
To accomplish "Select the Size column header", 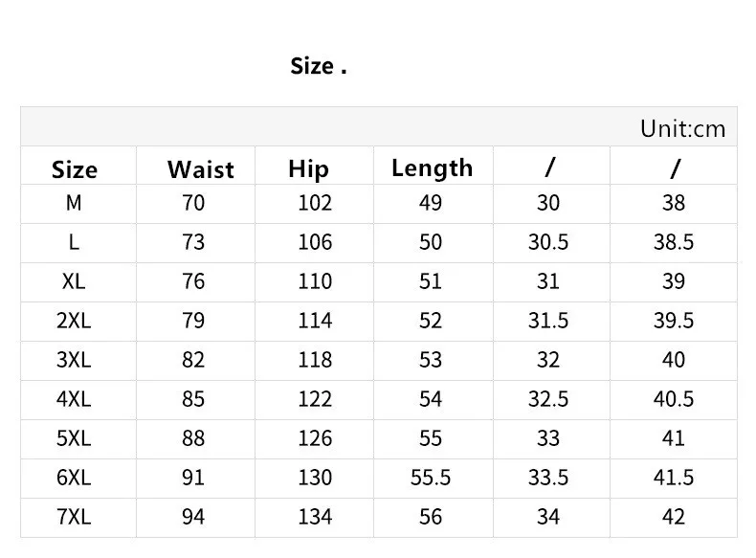I will coord(75,169).
